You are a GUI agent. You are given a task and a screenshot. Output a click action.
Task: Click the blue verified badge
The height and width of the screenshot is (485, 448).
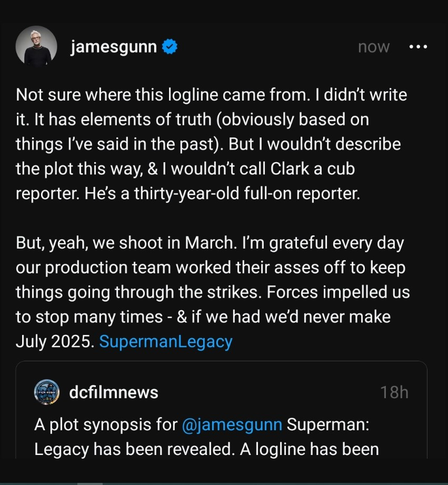click(170, 47)
